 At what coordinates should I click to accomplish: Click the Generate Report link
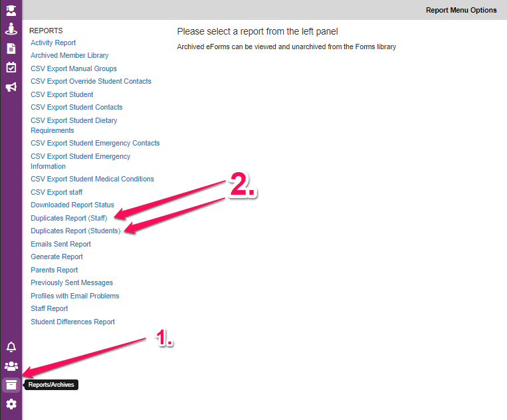point(56,257)
